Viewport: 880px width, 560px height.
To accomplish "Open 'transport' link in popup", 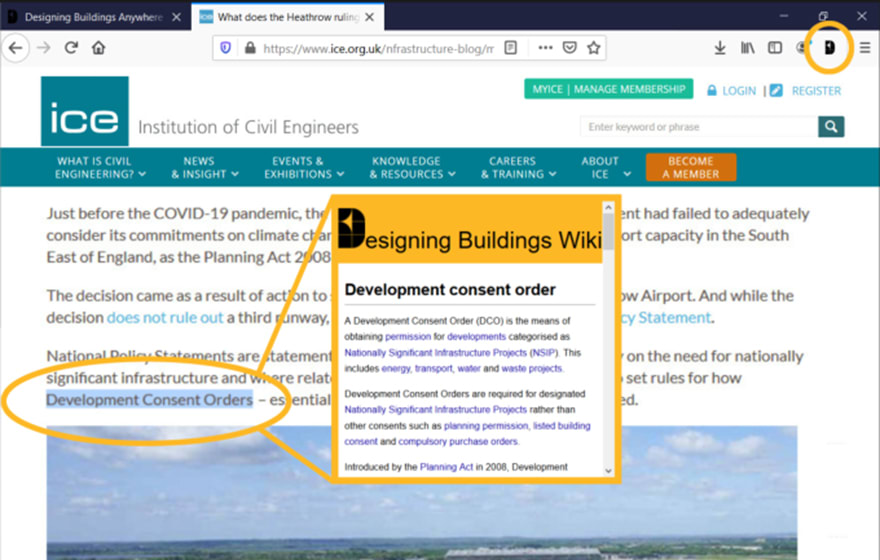I will point(433,369).
